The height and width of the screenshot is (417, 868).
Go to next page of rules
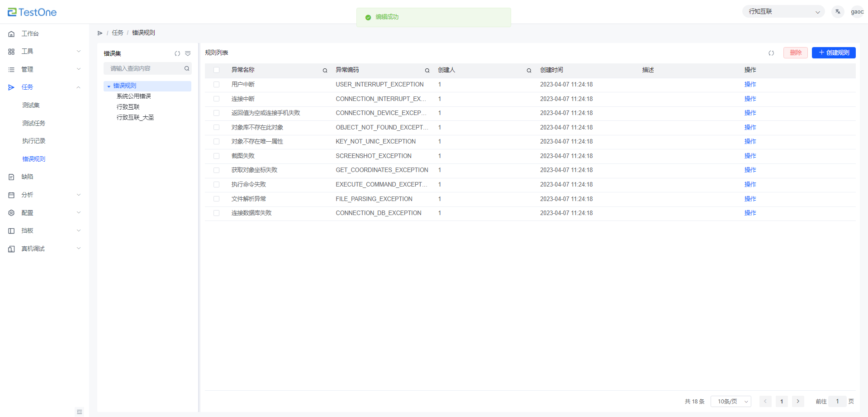click(x=798, y=401)
